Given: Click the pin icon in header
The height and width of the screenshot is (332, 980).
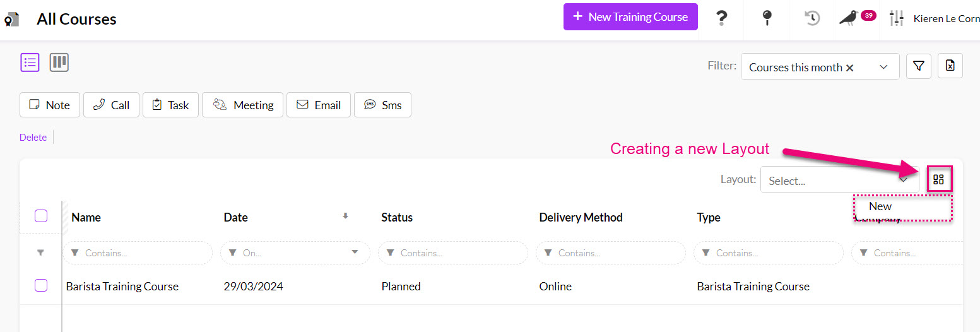Looking at the screenshot, I should click(767, 18).
